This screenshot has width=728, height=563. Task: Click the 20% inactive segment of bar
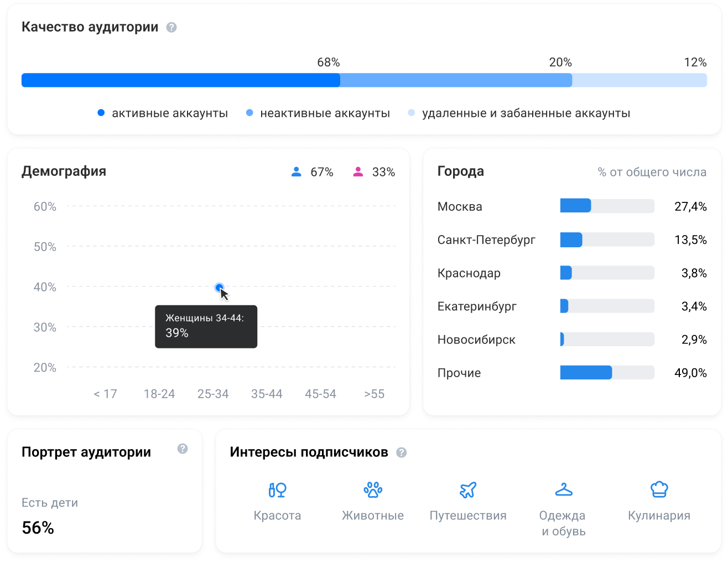pyautogui.click(x=456, y=80)
